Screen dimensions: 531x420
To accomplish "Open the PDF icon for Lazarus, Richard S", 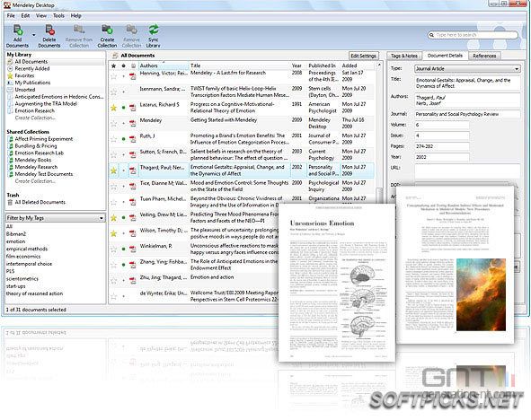I will click(133, 108).
